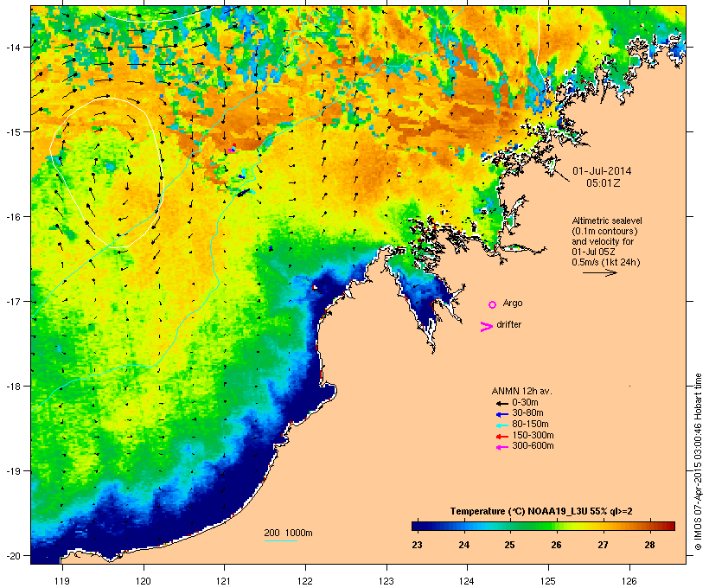Click the longitude axis label 122

pos(305,581)
